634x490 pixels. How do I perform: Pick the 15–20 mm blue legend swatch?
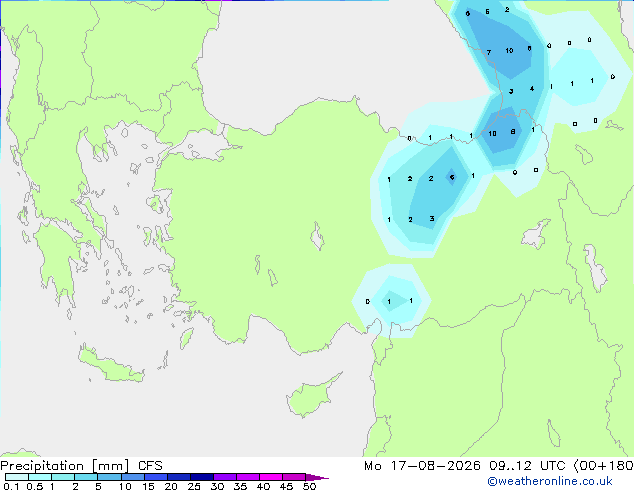point(155,477)
